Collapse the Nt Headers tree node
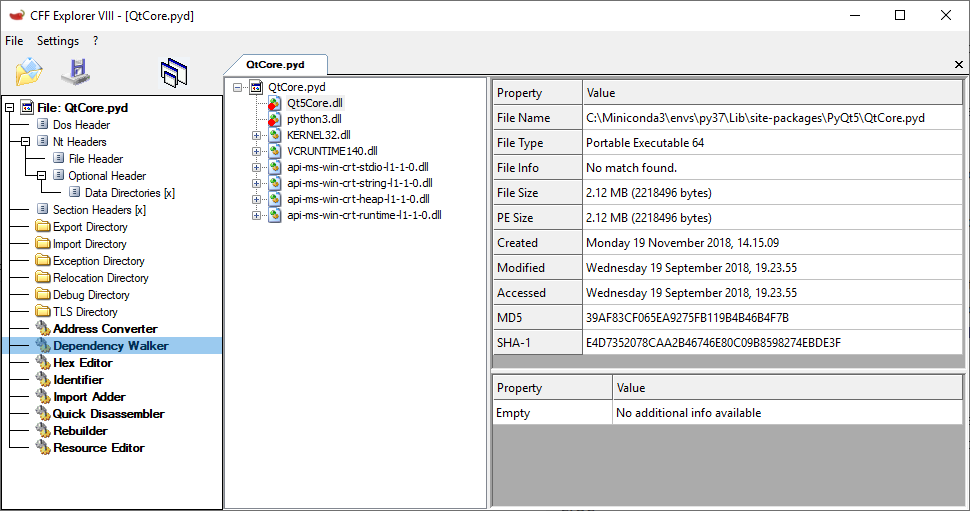Viewport: 970px width, 511px height. (25, 142)
